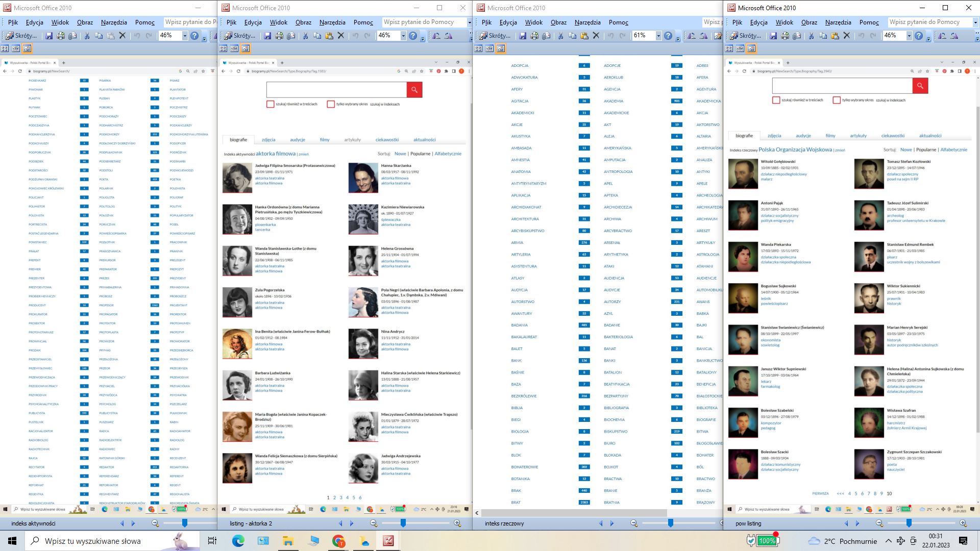
Task: Click zoom slider in 'indeks rzeczowy' status bar
Action: click(x=670, y=523)
